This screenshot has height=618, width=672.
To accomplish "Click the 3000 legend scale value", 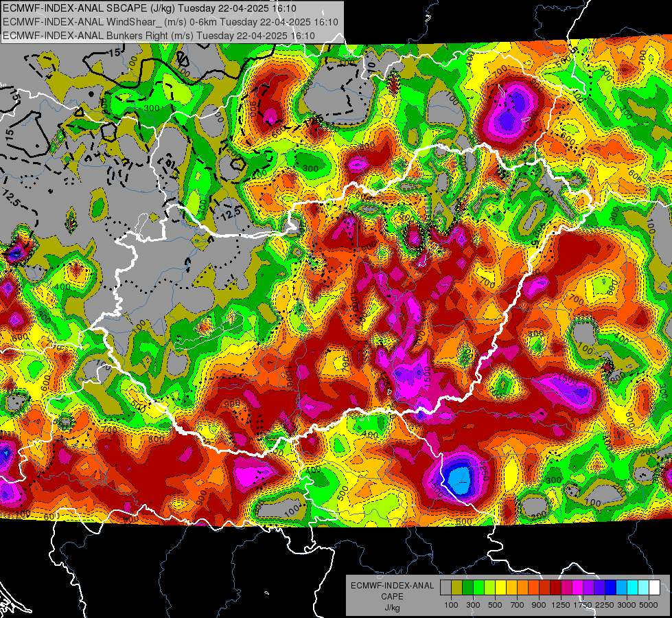I will tap(627, 605).
